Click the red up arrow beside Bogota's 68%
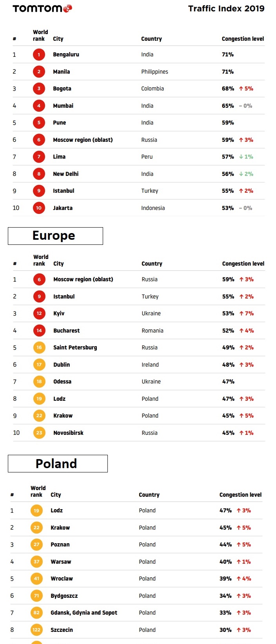The height and width of the screenshot is (644, 276). point(241,89)
